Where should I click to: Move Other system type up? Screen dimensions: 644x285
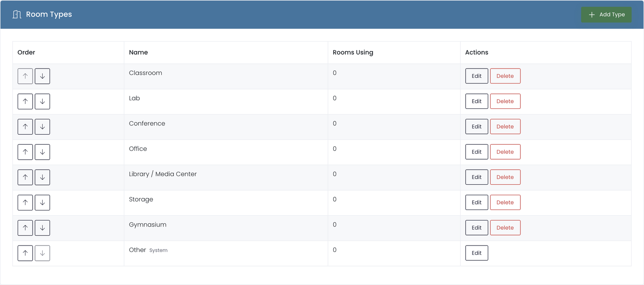25,253
